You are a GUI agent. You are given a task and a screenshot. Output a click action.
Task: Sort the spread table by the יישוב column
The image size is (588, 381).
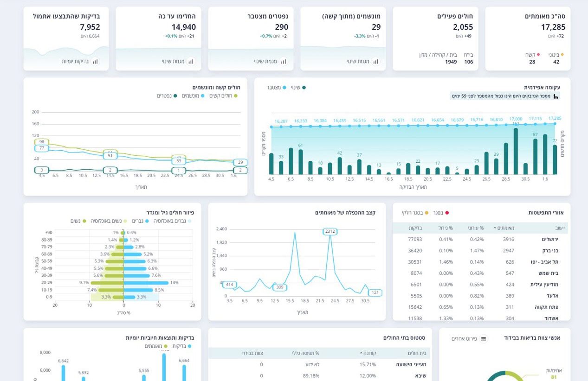pos(559,228)
